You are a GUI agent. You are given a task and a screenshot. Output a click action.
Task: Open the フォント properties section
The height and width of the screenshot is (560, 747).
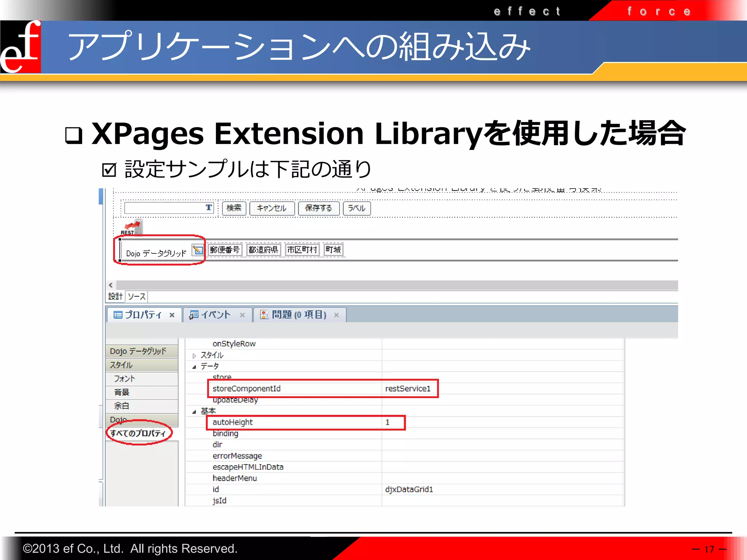coord(142,379)
